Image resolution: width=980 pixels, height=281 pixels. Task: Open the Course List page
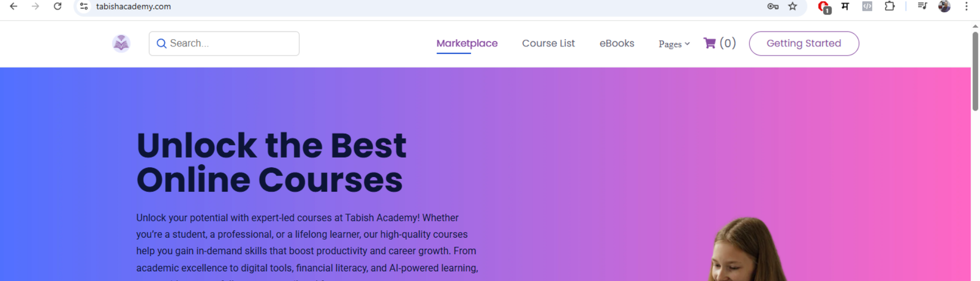pos(548,43)
